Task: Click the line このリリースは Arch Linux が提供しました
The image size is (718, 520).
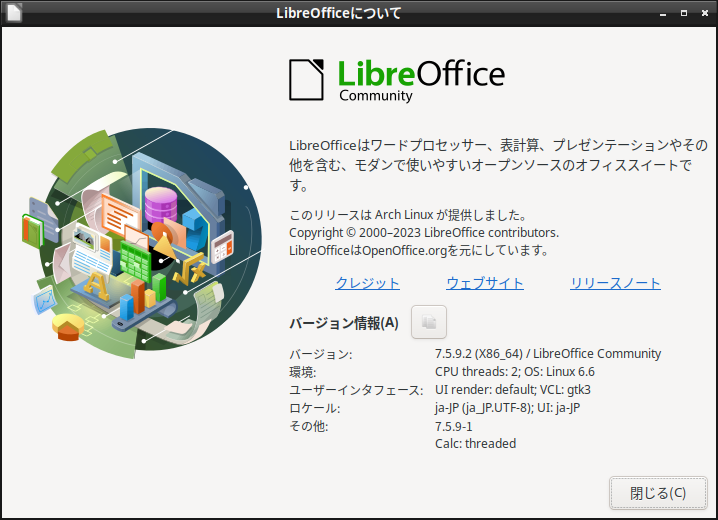Action: tap(408, 215)
